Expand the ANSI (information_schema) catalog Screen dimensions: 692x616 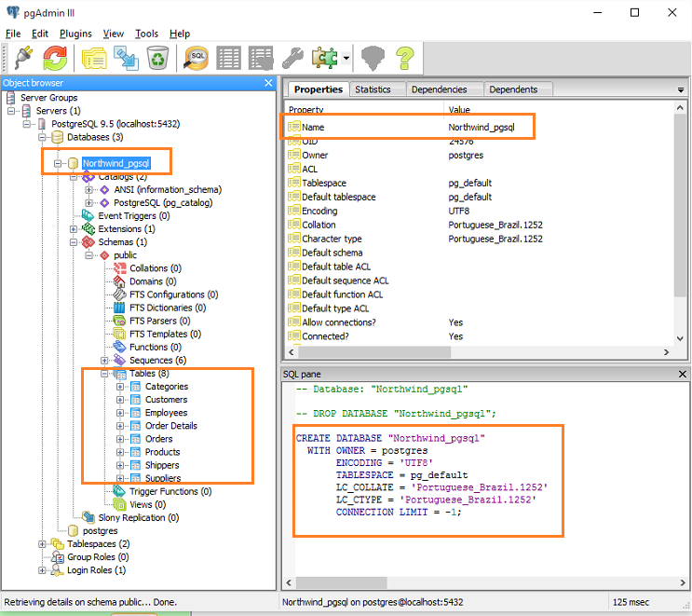[x=88, y=190]
